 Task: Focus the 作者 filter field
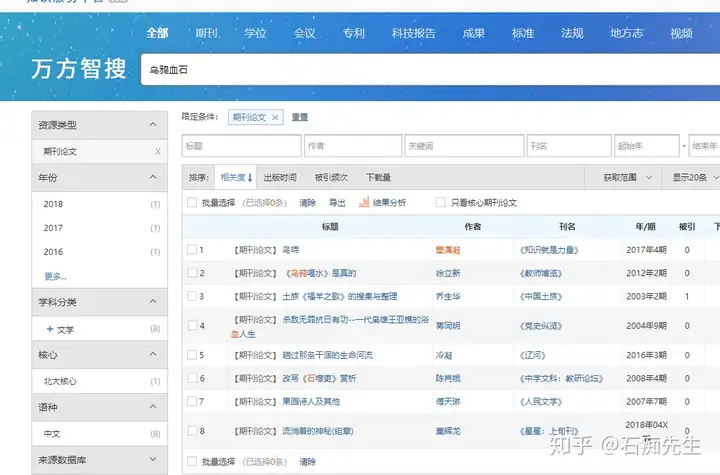coord(353,146)
